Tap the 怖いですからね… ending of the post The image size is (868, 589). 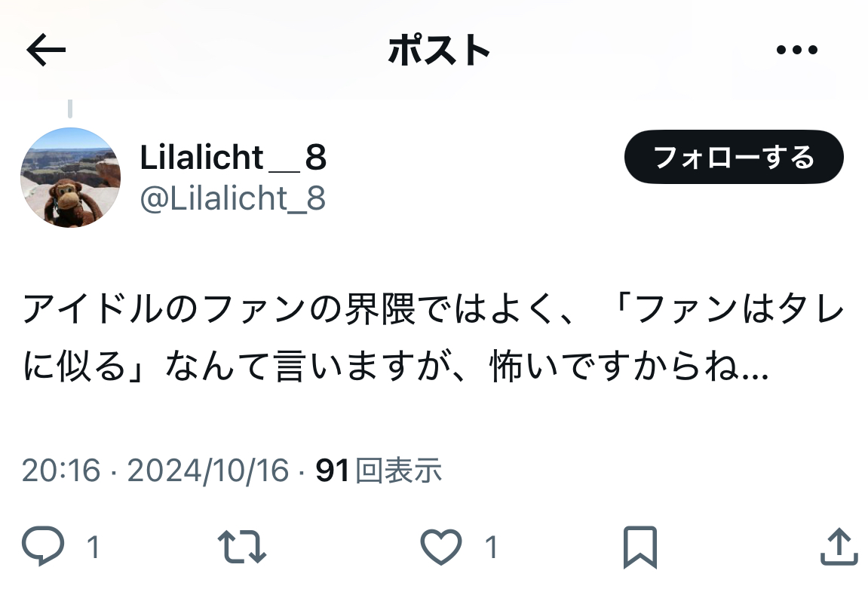[x=630, y=366]
